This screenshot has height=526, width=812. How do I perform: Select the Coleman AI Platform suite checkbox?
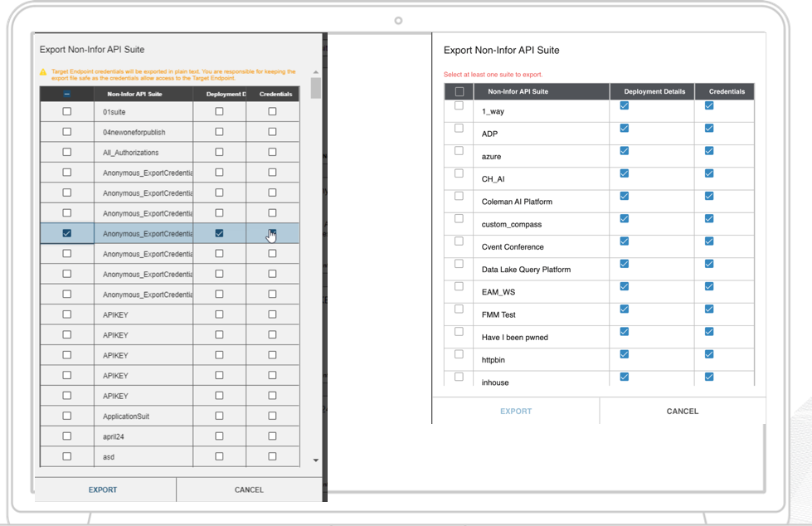tap(459, 197)
